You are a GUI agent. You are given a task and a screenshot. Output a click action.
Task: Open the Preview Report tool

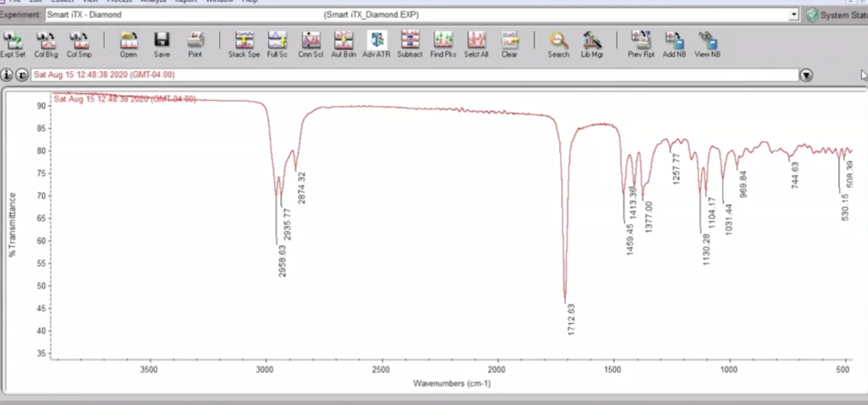(641, 43)
